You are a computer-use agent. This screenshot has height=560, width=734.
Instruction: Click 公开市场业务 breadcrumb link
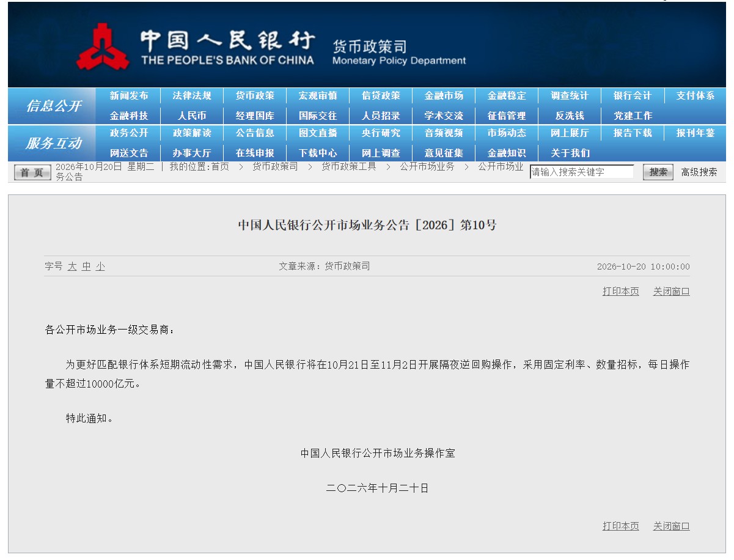427,166
